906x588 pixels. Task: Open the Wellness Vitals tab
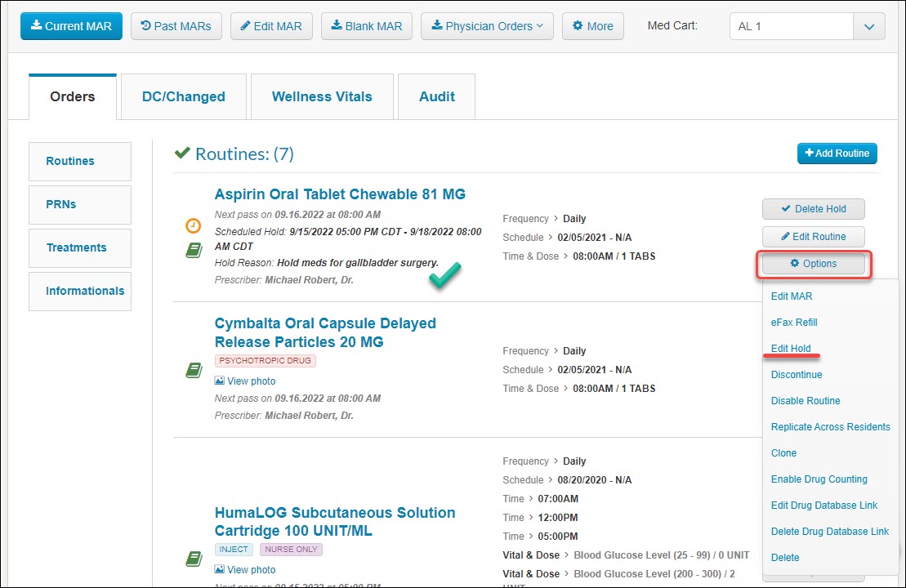click(322, 96)
